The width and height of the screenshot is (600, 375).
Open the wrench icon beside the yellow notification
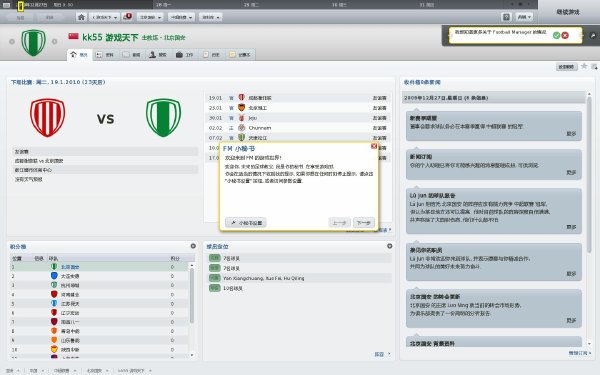[592, 36]
